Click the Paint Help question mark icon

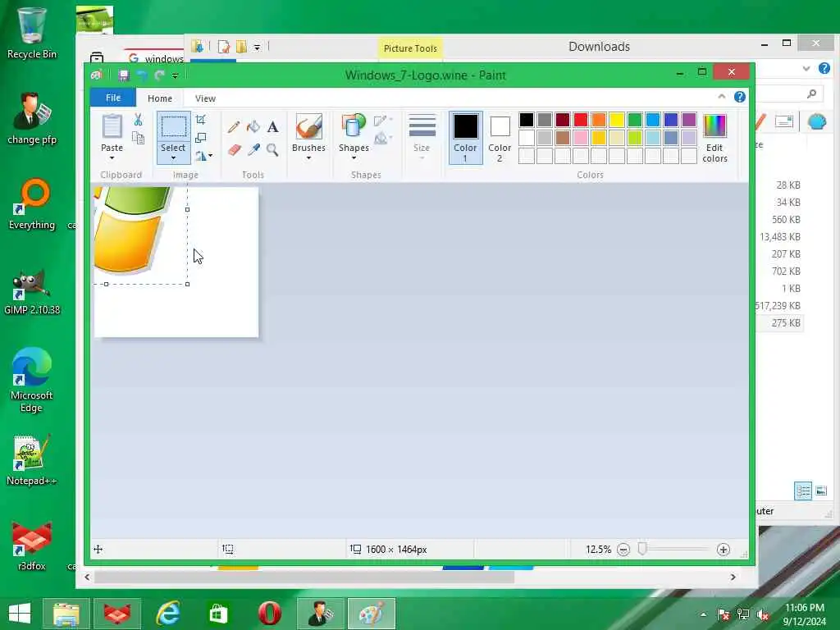[740, 97]
